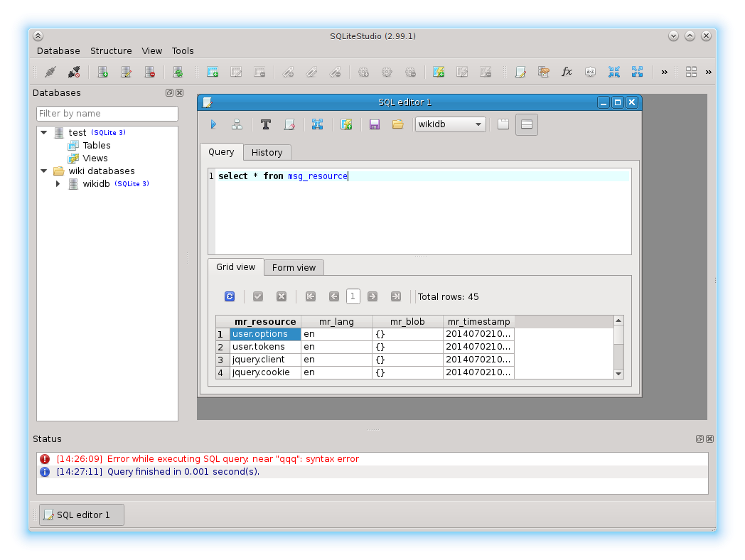Expand the wikidb tree node
The width and height of the screenshot is (745, 560).
click(58, 184)
